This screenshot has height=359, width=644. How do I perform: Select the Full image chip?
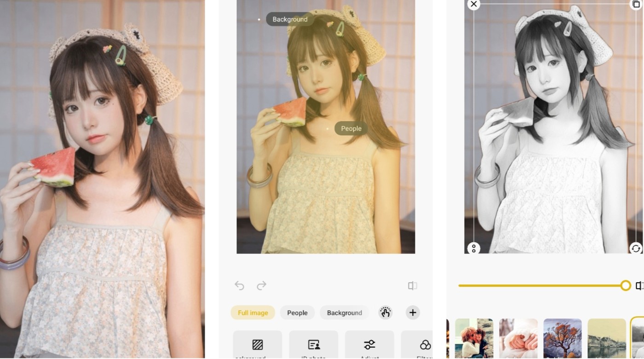253,313
